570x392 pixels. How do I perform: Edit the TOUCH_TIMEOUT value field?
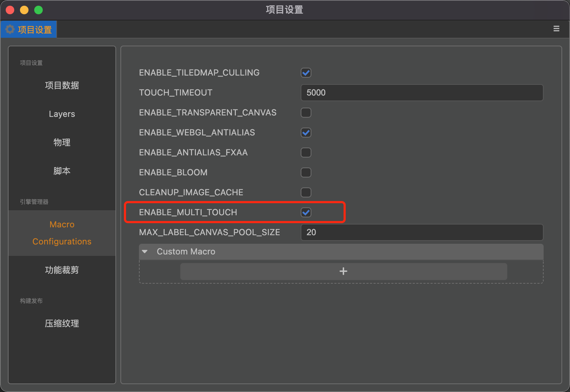click(x=422, y=93)
